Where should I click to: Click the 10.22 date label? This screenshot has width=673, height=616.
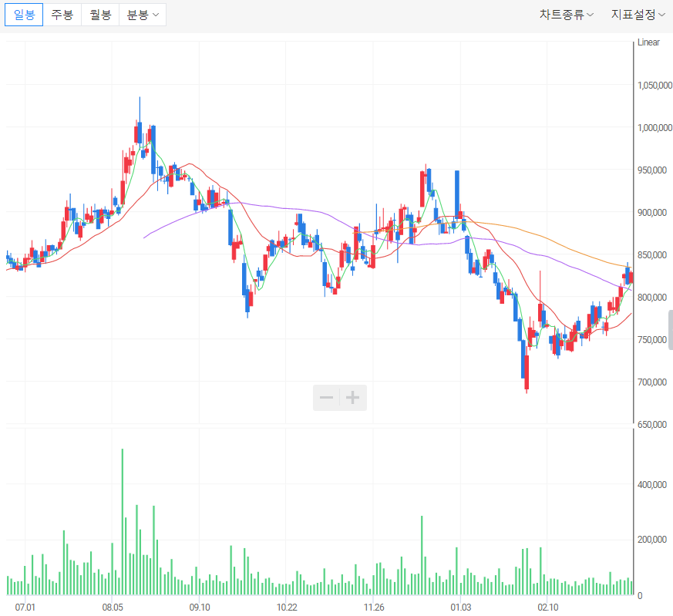tap(287, 608)
